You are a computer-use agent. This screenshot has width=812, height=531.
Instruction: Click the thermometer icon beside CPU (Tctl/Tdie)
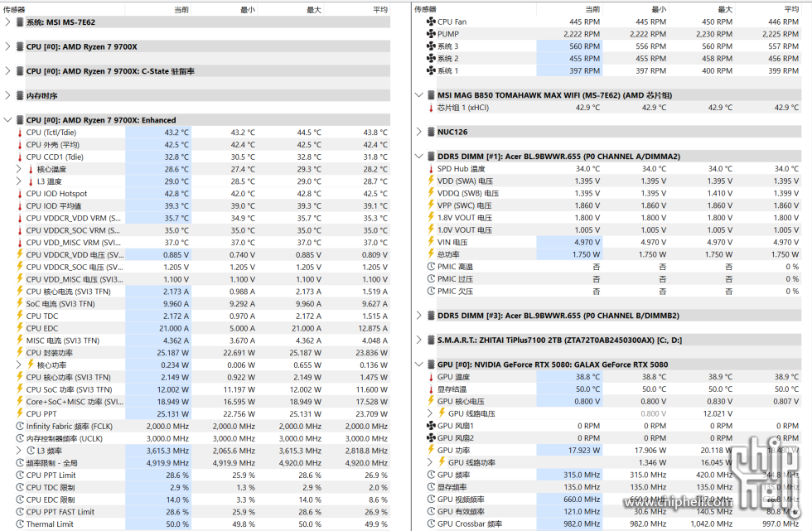(20, 133)
